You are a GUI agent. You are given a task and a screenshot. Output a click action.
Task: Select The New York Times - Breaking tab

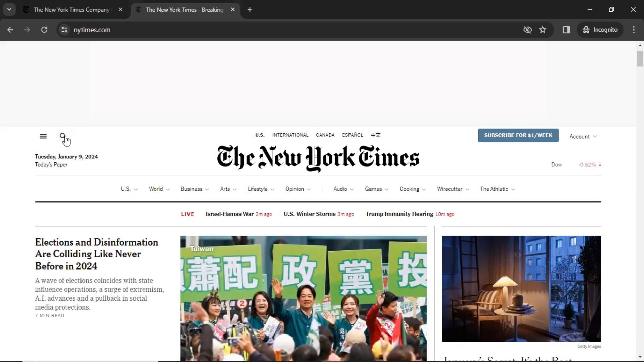(184, 10)
